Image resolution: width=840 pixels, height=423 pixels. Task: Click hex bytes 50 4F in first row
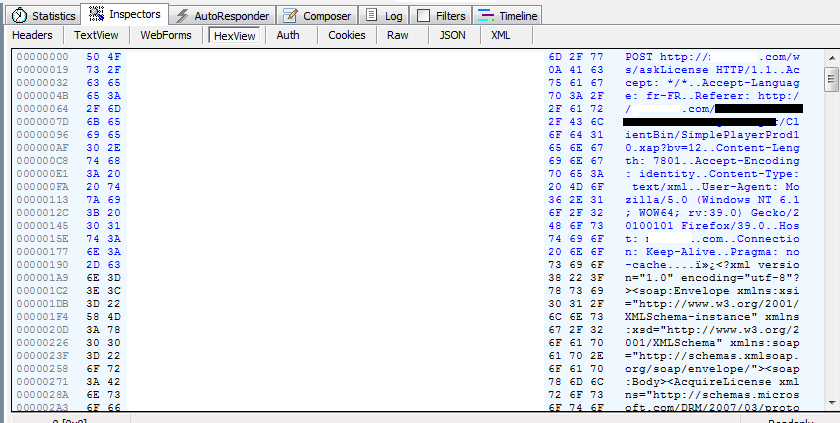pos(103,57)
